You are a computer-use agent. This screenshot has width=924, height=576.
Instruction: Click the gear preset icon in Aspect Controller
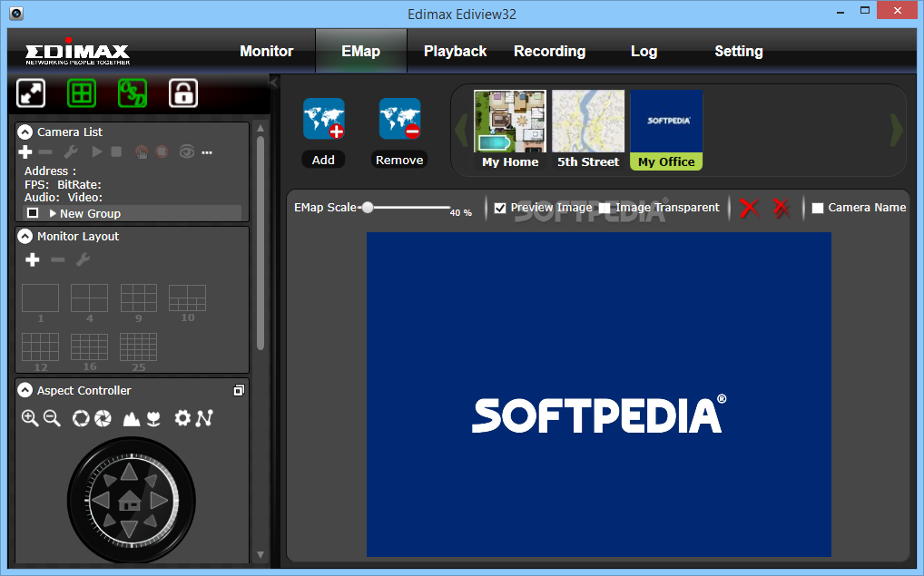(182, 418)
